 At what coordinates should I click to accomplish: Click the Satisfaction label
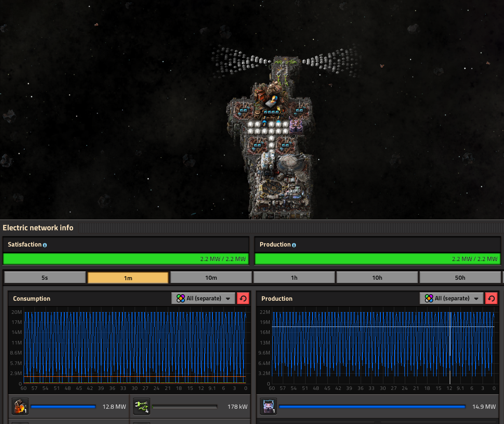tap(24, 245)
